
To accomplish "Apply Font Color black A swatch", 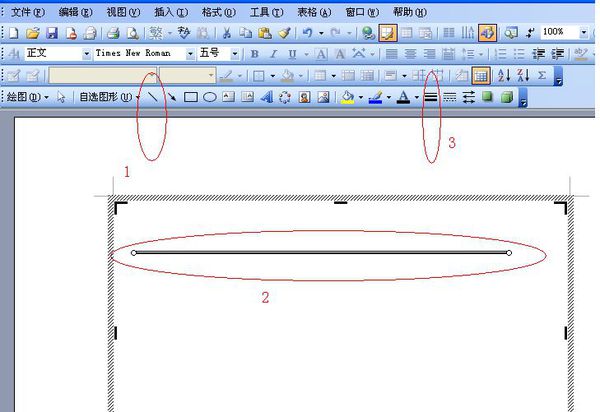I will click(403, 97).
